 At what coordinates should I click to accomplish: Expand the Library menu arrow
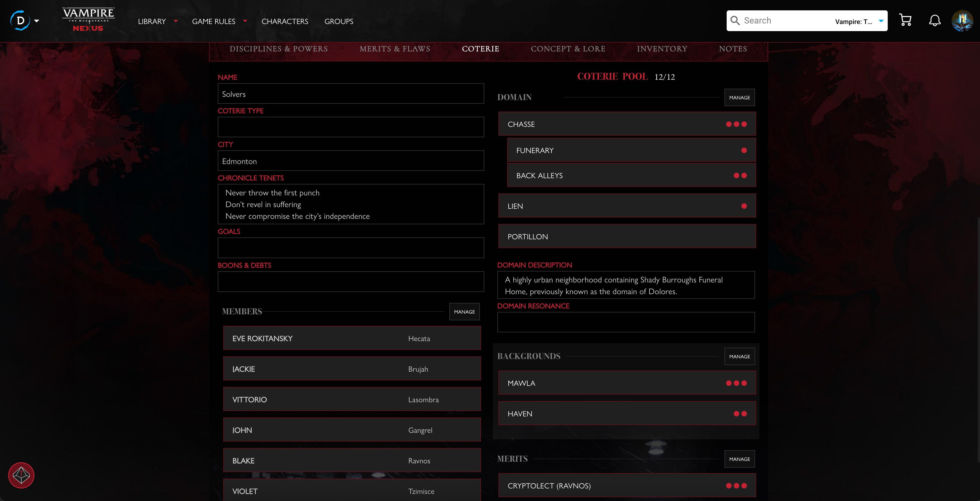coord(176,21)
